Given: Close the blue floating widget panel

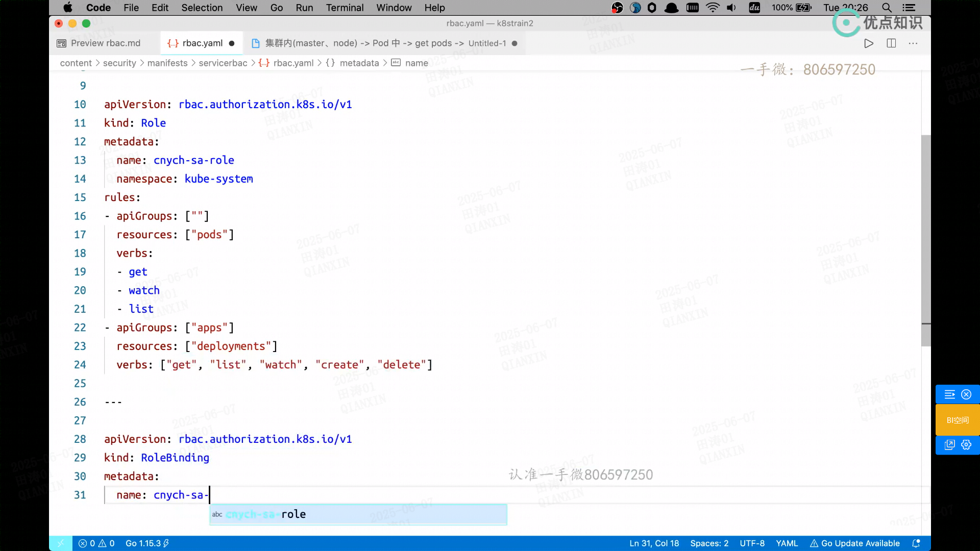Looking at the screenshot, I should pos(966,394).
